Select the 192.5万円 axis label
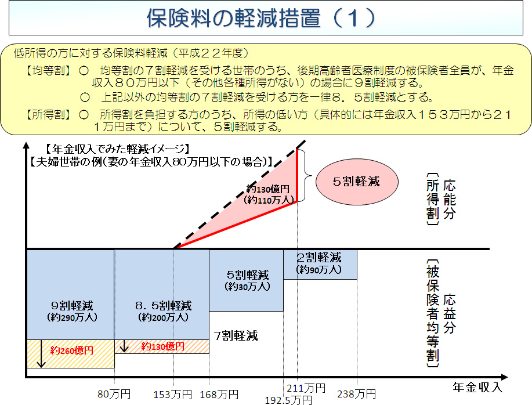Image resolution: width=532 pixels, height=405 pixels. coord(288,399)
